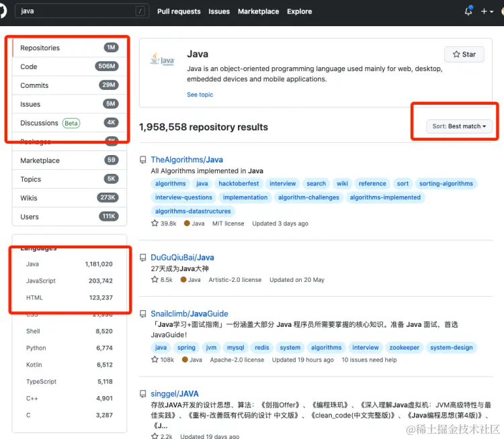Click the algorithms-implemented topic tag
The height and width of the screenshot is (439, 504).
click(x=385, y=197)
